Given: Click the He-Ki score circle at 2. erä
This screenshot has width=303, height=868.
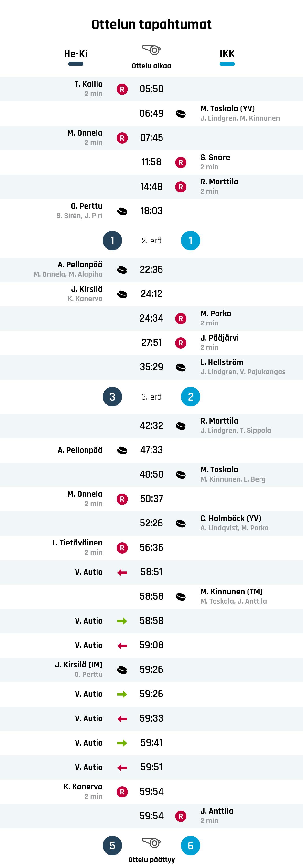Looking at the screenshot, I should pyautogui.click(x=112, y=241).
